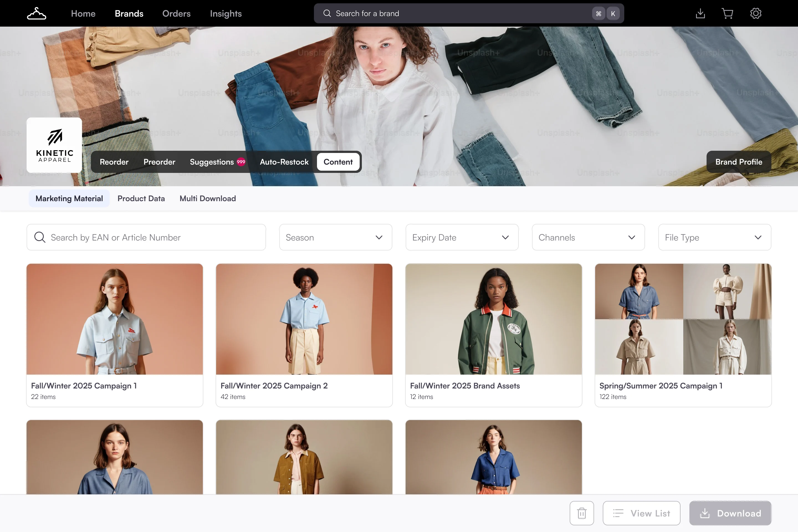Open the shopping cart icon

[727, 14]
